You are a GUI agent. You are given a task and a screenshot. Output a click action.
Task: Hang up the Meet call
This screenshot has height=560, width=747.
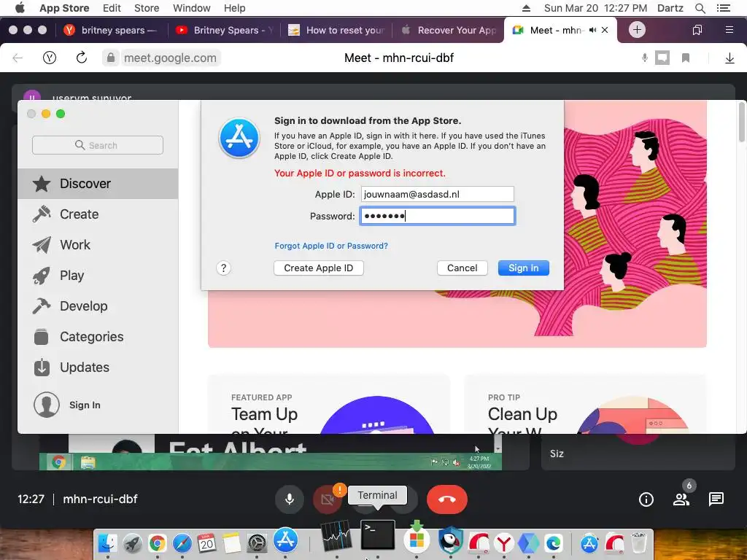[447, 499]
